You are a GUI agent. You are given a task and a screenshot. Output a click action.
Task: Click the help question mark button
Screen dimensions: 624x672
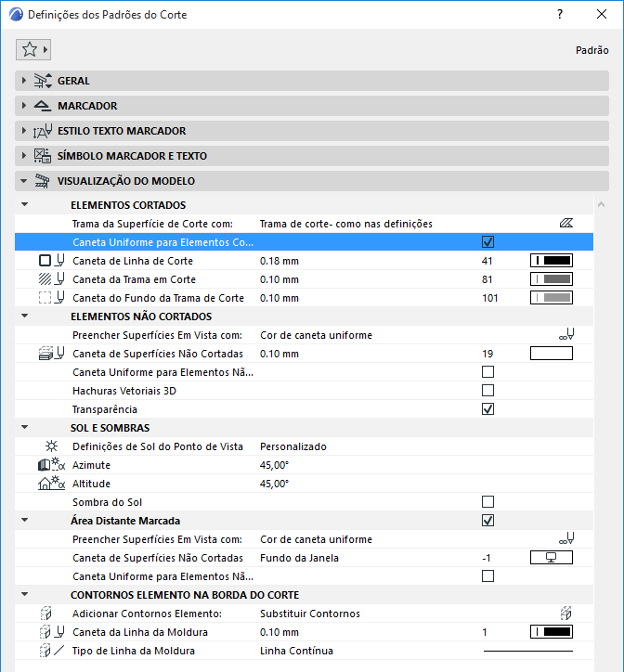coord(560,14)
